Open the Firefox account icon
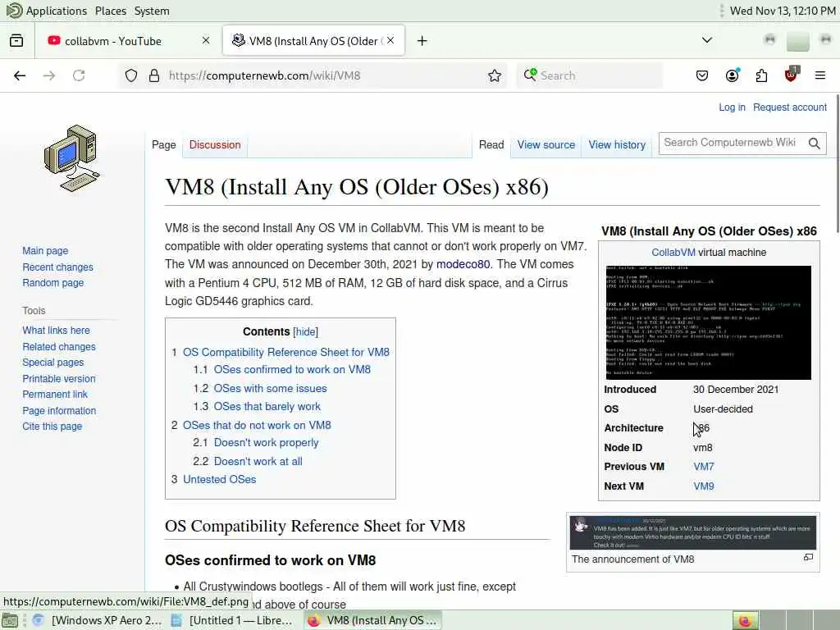840x630 pixels. [x=733, y=75]
